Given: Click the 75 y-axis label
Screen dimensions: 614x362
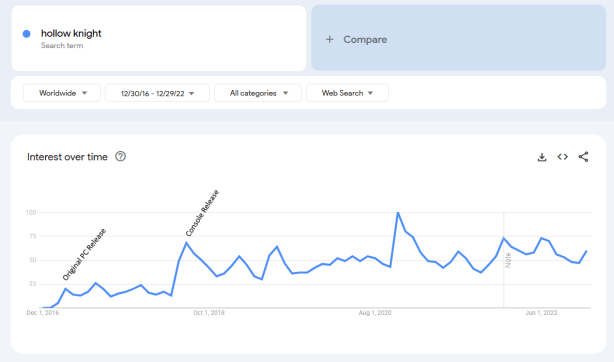Looking at the screenshot, I should coord(33,236).
